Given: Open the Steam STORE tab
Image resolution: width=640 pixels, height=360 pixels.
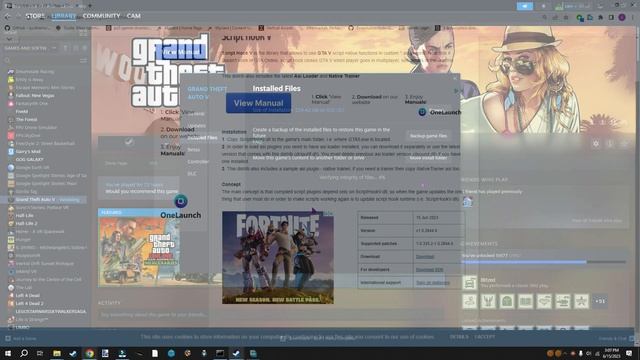Looking at the screenshot, I should (35, 16).
